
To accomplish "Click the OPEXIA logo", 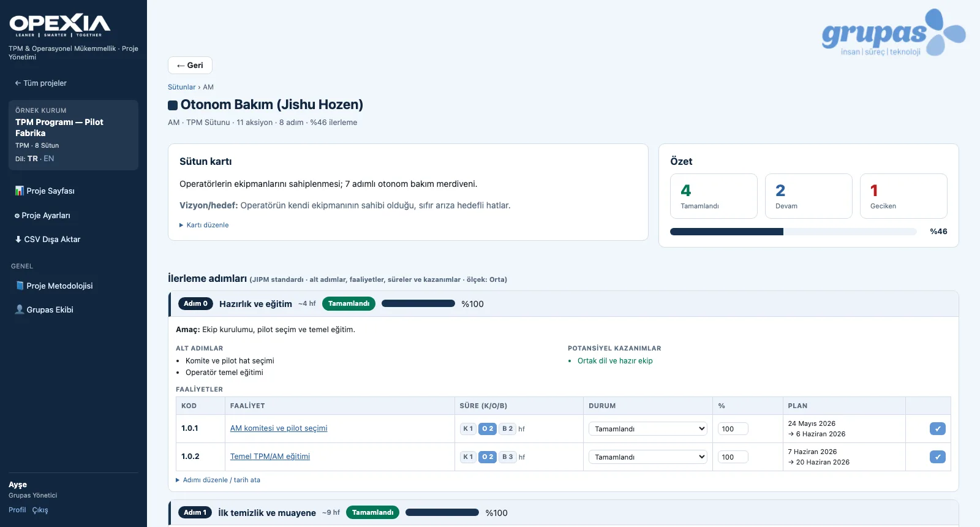I will (x=60, y=25).
